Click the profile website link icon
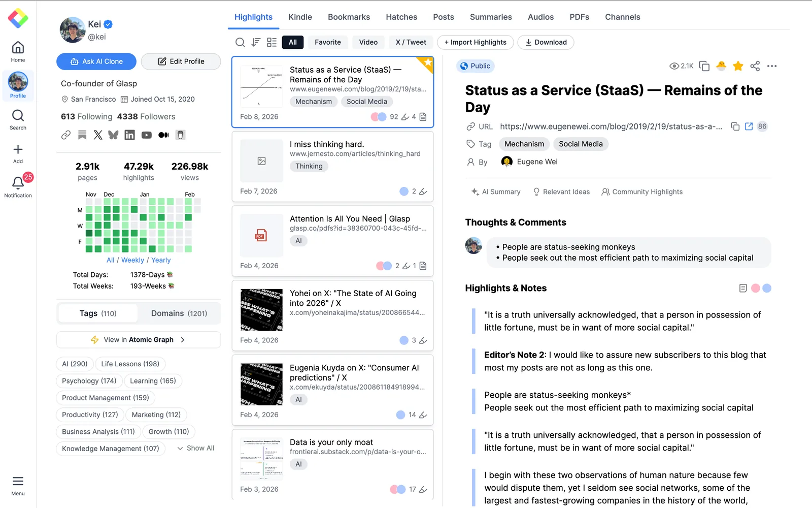This screenshot has width=812, height=508. (66, 135)
